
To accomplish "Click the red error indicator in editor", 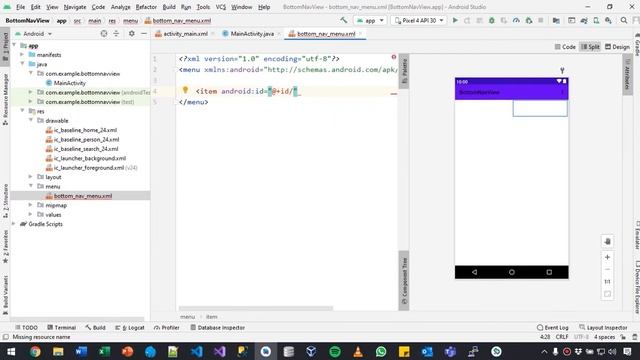I will (x=393, y=57).
